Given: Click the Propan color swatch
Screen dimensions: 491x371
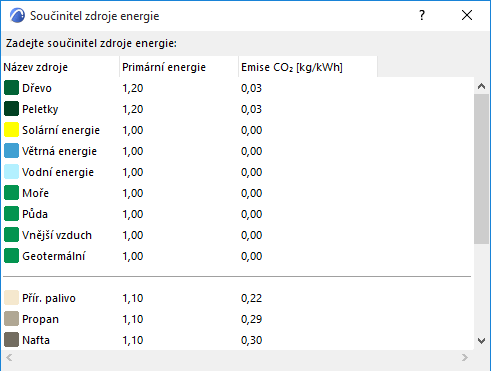Looking at the screenshot, I should pos(11,319).
